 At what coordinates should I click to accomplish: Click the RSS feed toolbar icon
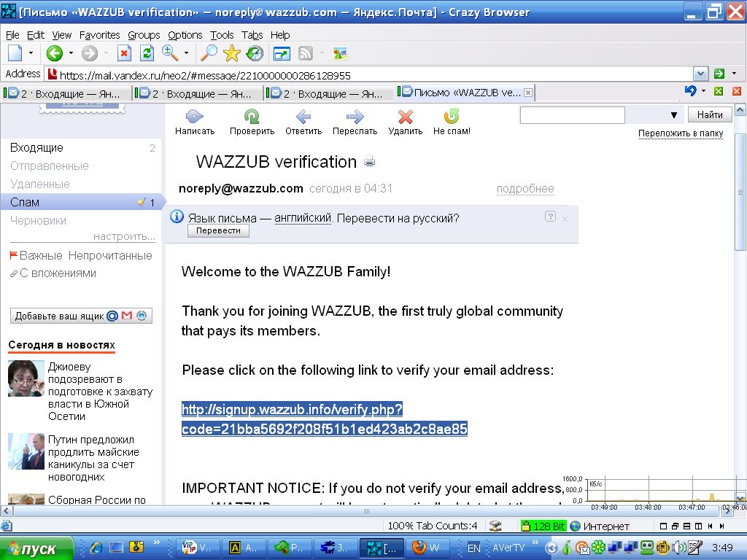pos(306,53)
